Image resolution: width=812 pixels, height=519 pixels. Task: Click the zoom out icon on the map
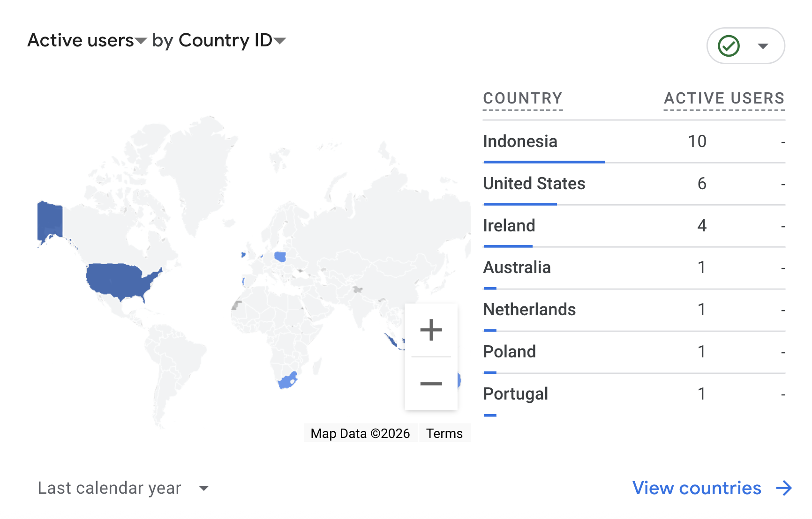pyautogui.click(x=431, y=383)
